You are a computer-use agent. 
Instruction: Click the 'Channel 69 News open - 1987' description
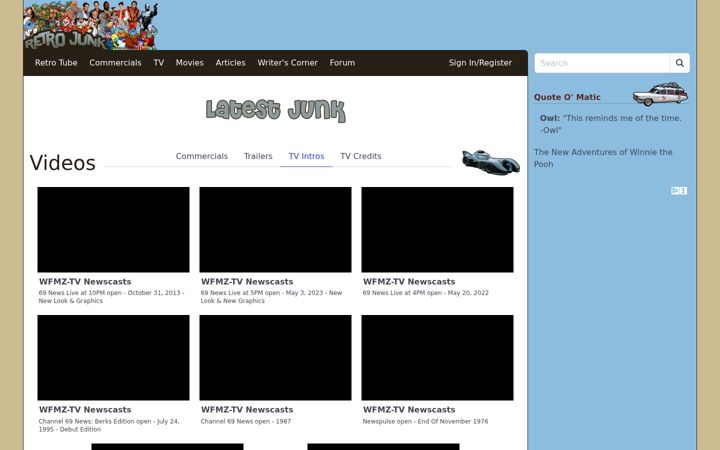click(x=246, y=421)
